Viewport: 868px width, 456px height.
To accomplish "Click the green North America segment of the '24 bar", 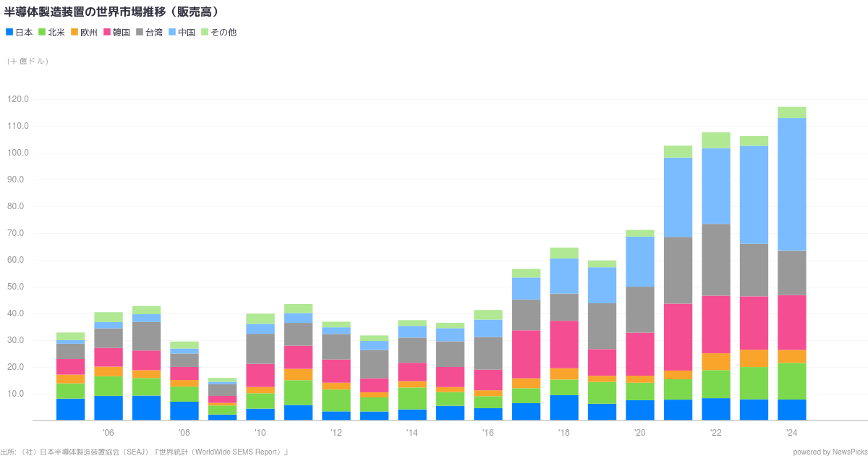I will 791,381.
